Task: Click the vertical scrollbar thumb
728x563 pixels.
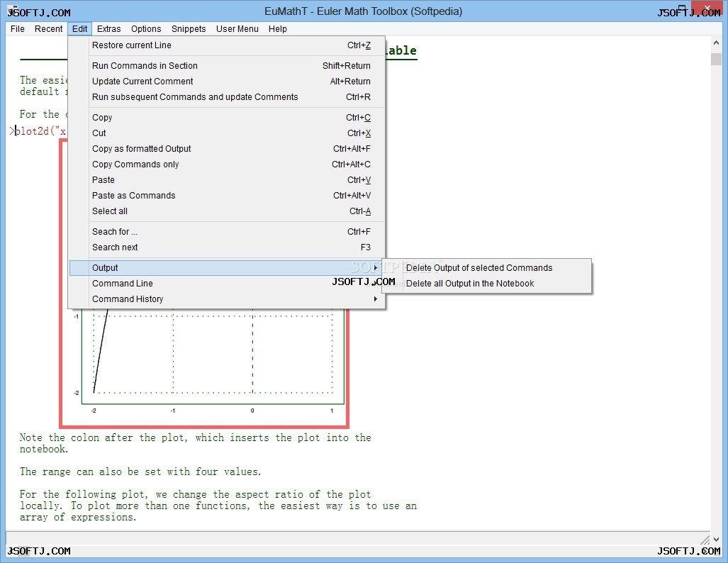Action: 715,59
